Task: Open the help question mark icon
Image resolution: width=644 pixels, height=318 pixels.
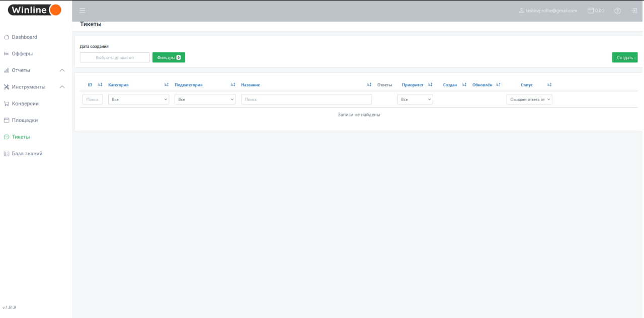Action: tap(617, 11)
